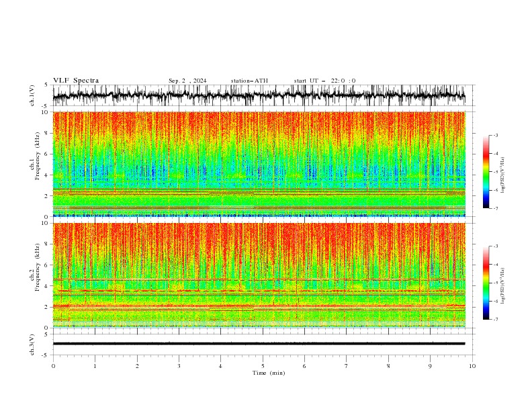Image resolution: width=532 pixels, height=411 pixels.
Task: Click the lower color scale bar
Action: [x=486, y=283]
